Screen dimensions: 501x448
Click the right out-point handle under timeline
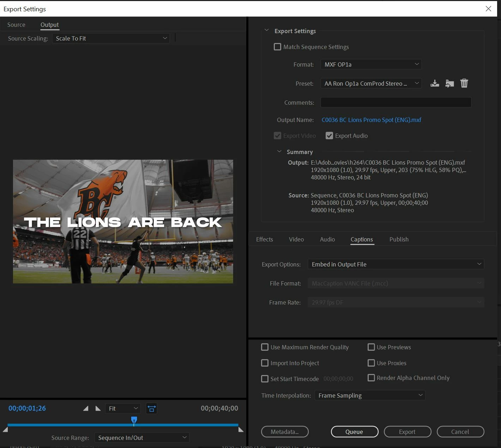pyautogui.click(x=241, y=429)
